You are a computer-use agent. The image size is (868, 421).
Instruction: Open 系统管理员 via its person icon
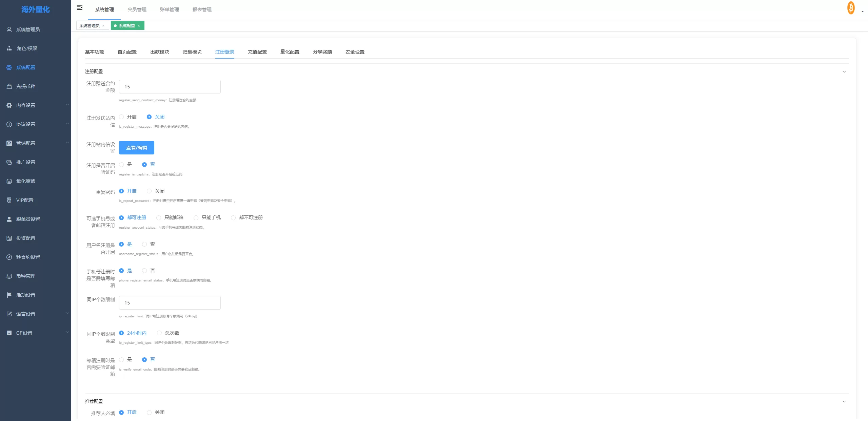tap(9, 29)
